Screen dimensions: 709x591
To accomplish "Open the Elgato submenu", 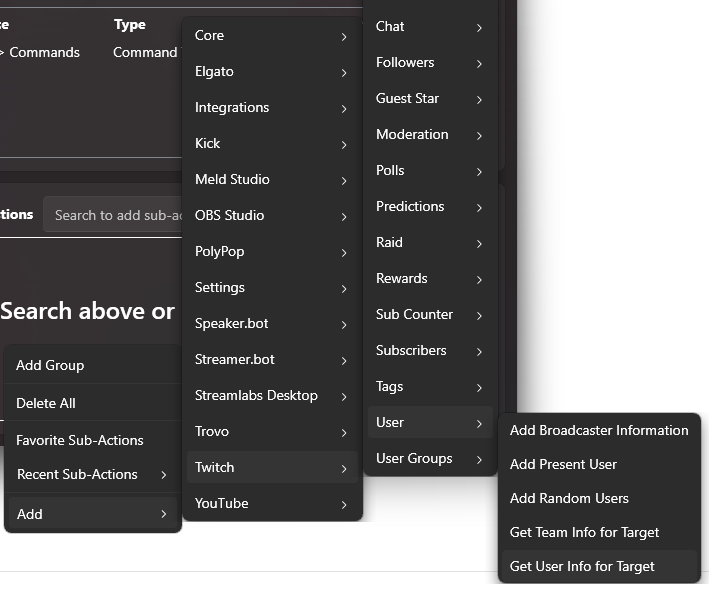I will [x=272, y=71].
